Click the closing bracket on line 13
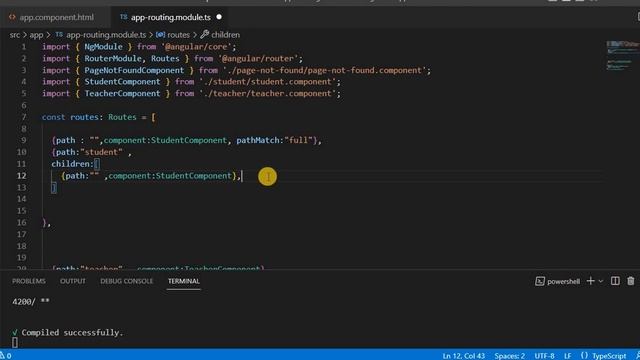 click(x=53, y=187)
